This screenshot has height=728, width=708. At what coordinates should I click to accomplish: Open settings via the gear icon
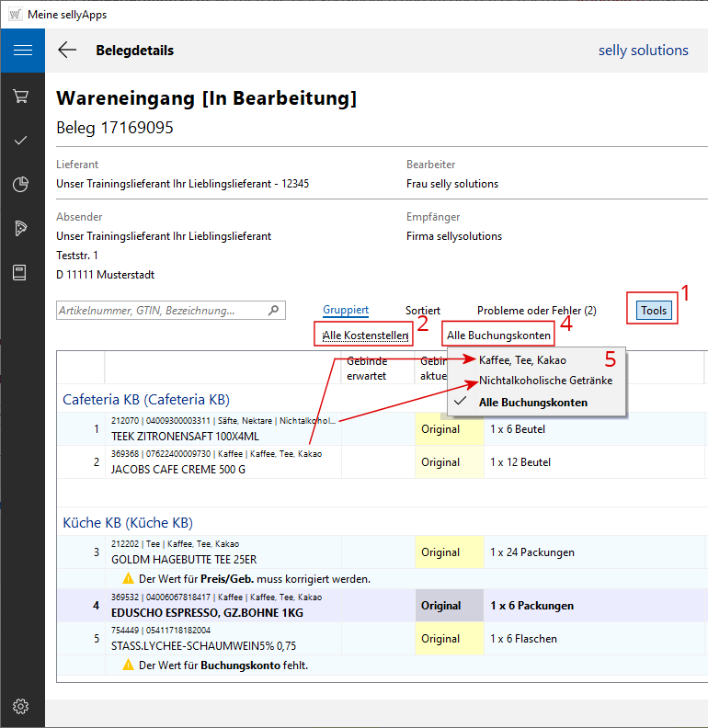click(x=21, y=706)
